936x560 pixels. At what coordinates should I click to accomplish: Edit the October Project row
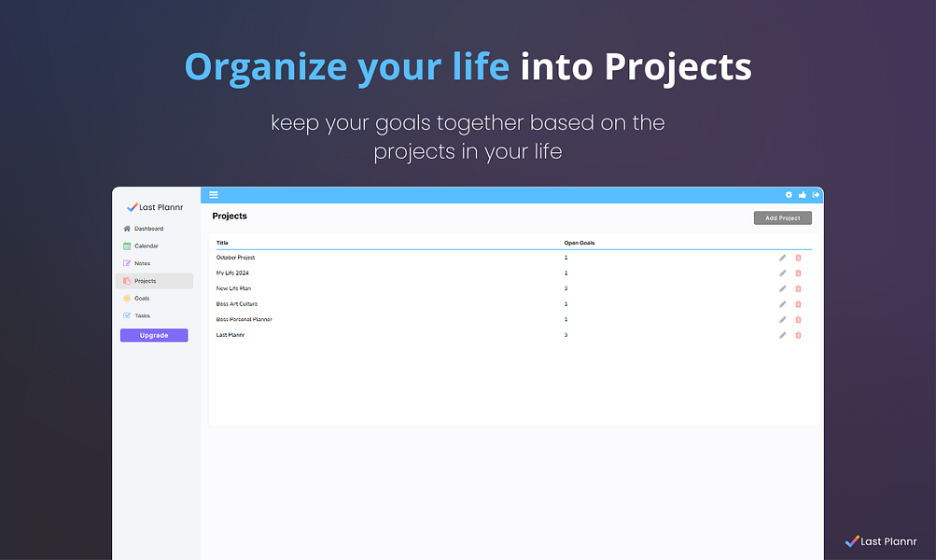783,258
